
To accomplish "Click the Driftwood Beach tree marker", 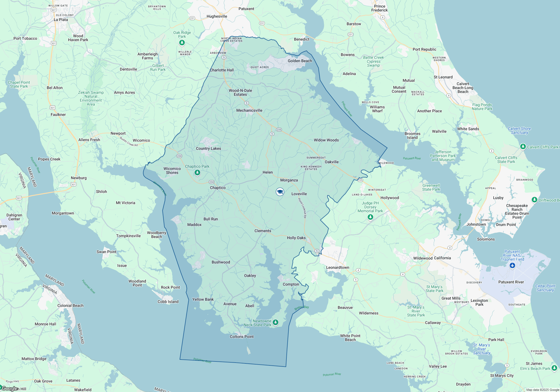I will click(x=535, y=200).
